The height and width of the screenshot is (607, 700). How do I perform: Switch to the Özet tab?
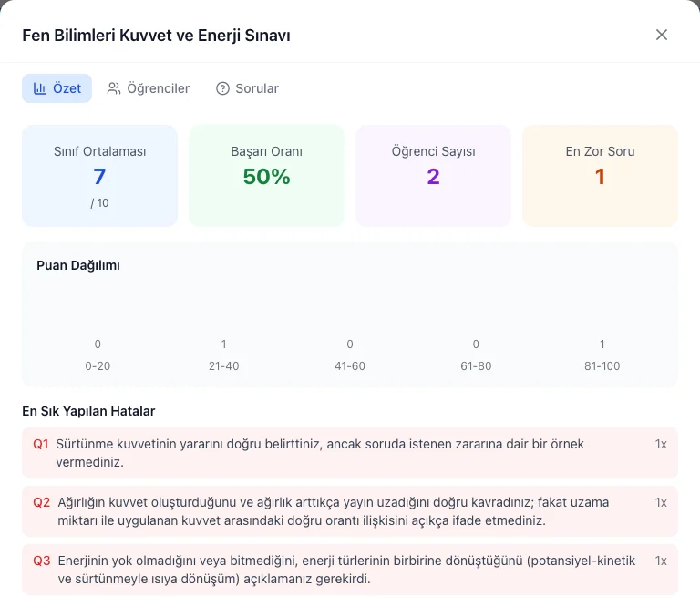click(57, 88)
